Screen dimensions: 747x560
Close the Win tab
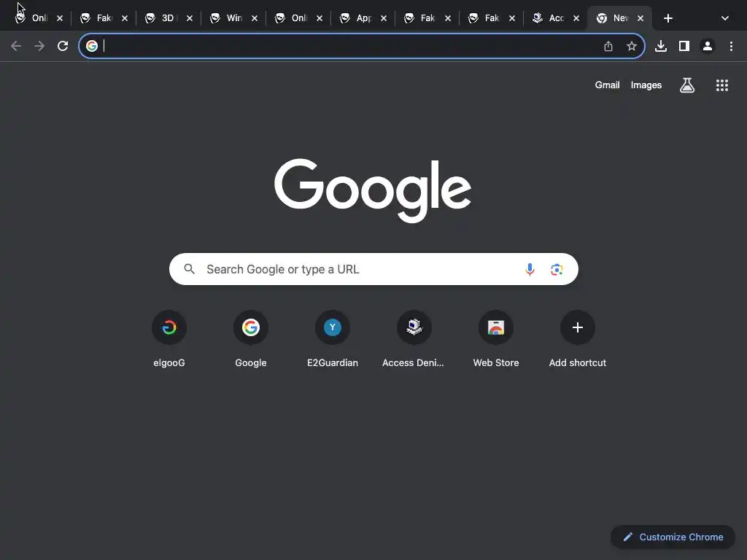(255, 18)
